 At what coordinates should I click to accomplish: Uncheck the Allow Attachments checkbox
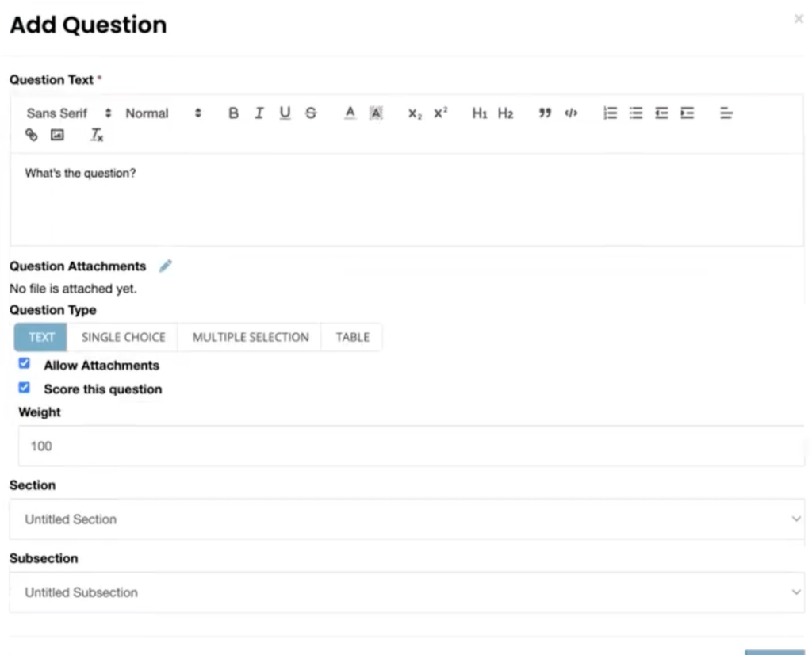(24, 362)
